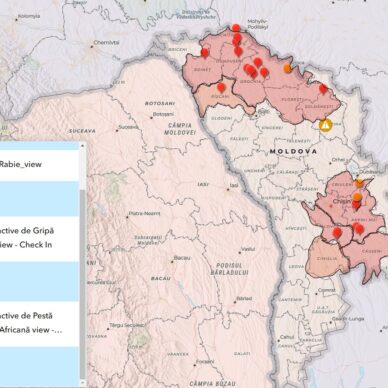
Task: Select the red pin in Șoldănești district
Action: pos(323,89)
